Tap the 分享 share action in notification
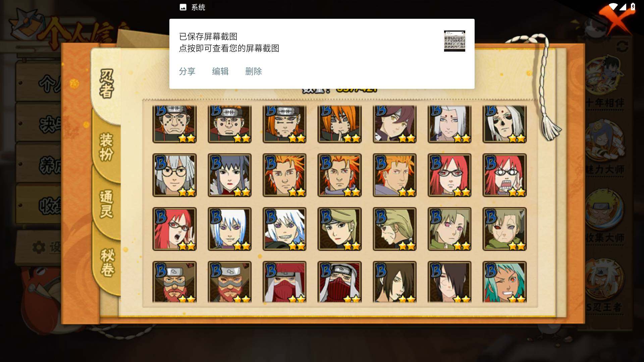The width and height of the screenshot is (644, 362). (187, 71)
